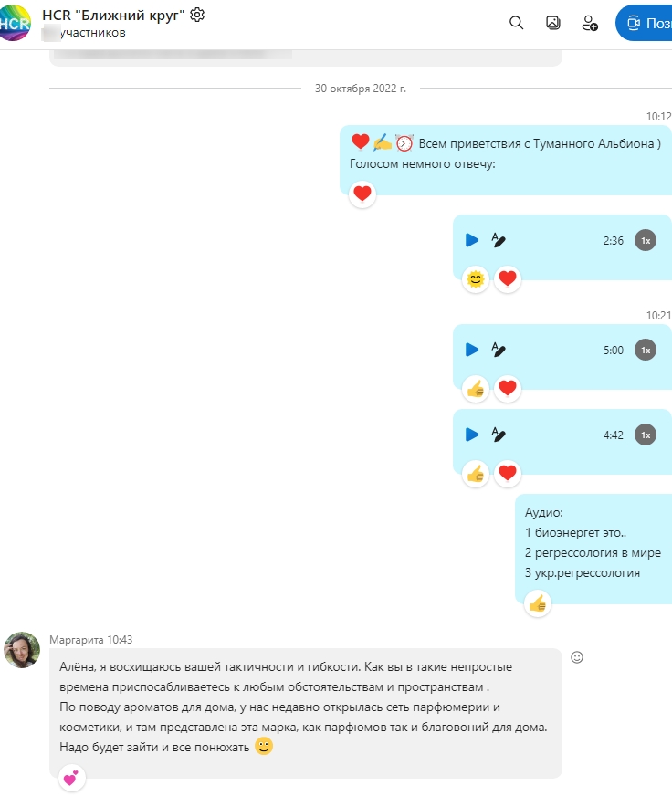Transcribe the 2:36 voice message
The height and width of the screenshot is (796, 672).
[499, 240]
